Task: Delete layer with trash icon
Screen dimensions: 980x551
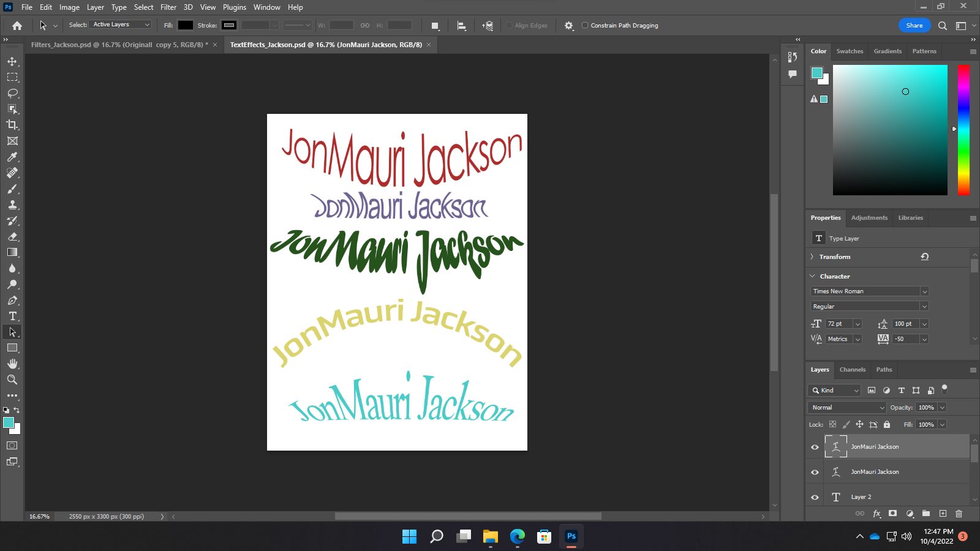Action: 959,514
